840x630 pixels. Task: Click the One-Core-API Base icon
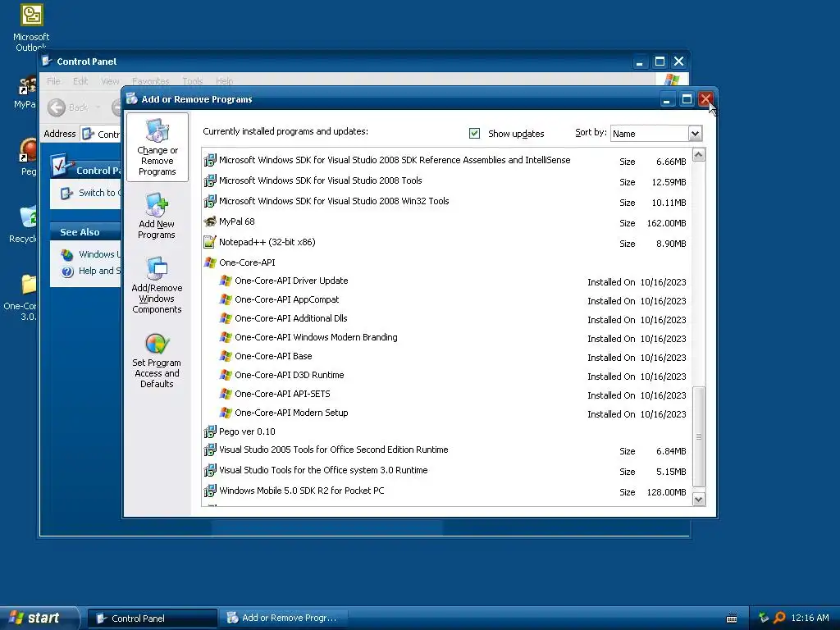coord(226,356)
